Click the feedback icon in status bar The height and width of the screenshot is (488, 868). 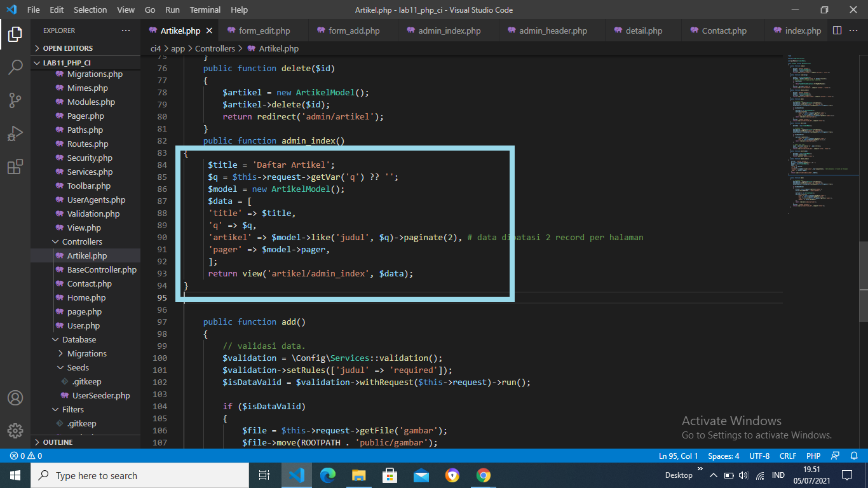834,456
